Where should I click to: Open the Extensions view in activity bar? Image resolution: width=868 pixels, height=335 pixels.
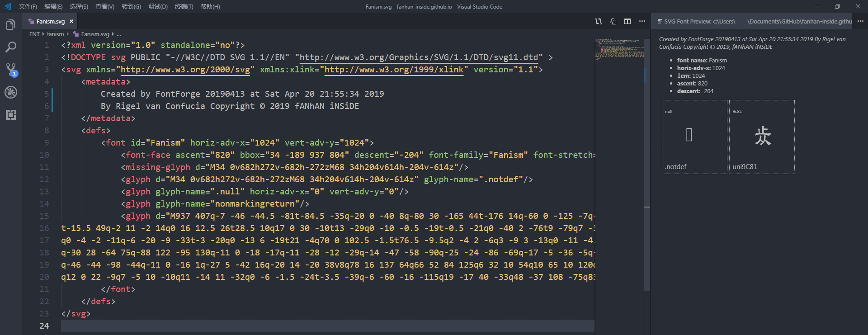click(x=11, y=115)
